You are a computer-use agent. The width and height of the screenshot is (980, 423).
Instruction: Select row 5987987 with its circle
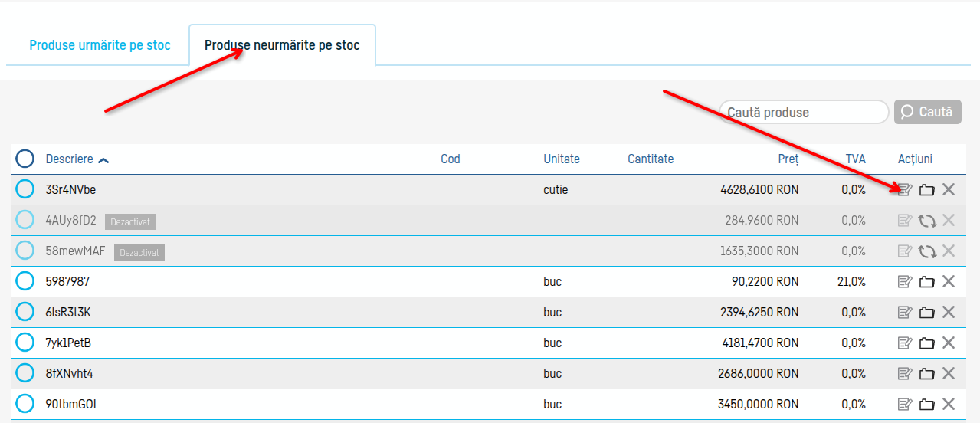point(25,281)
